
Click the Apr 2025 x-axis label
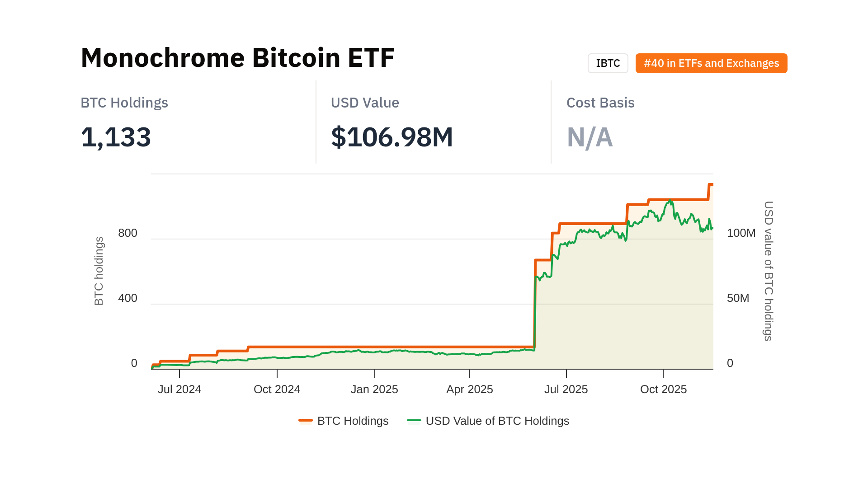coord(469,389)
